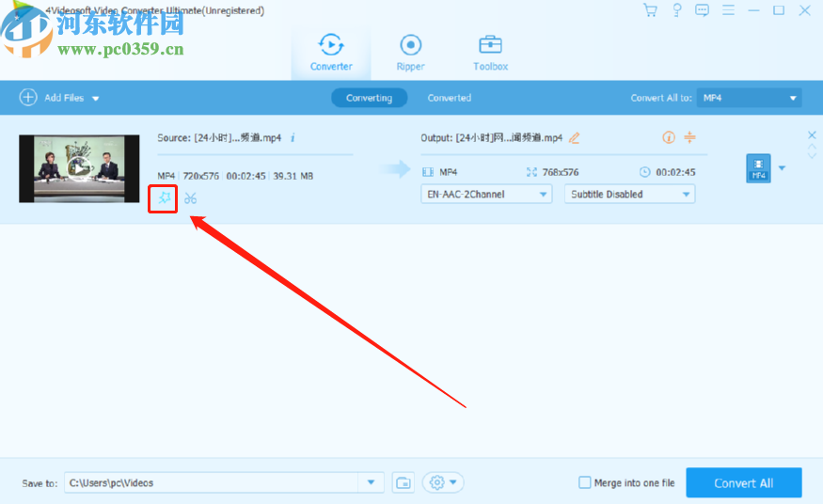823x504 pixels.
Task: Enable Merge into one file checkbox
Action: click(x=584, y=482)
